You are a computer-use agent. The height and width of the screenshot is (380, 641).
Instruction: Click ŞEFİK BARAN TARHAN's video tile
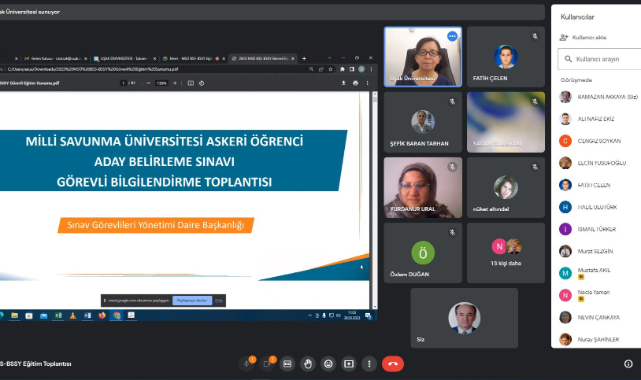click(423, 122)
